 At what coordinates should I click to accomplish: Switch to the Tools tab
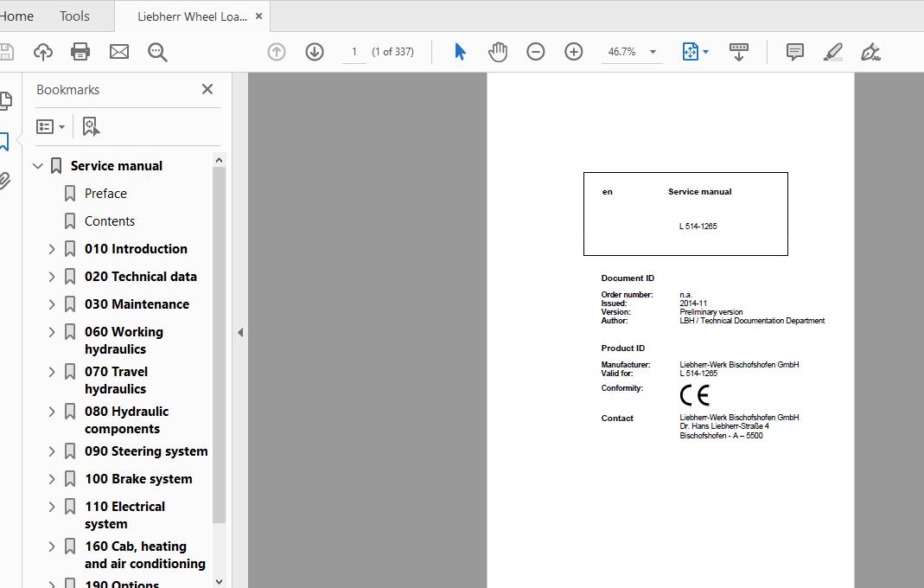[74, 16]
